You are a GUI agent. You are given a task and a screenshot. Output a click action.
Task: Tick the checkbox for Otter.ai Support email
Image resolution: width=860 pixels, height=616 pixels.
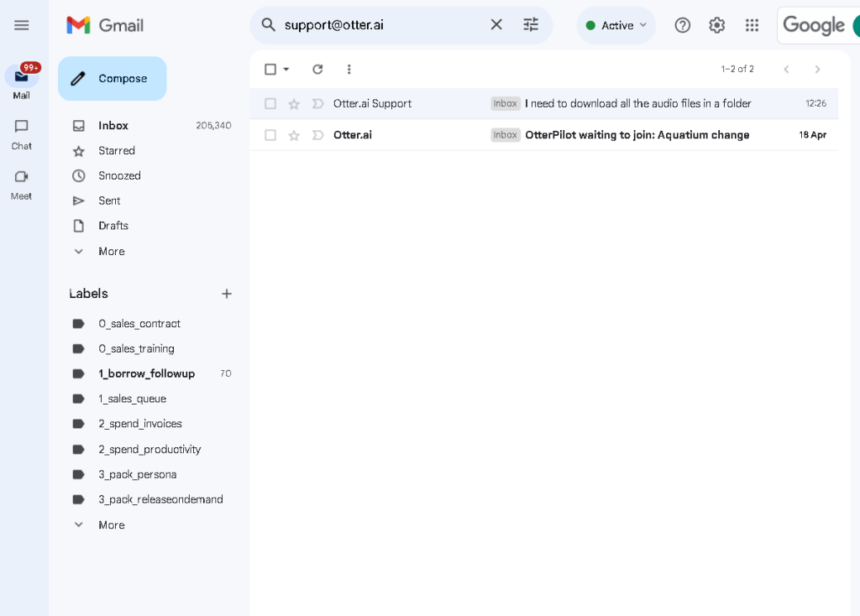click(x=270, y=103)
